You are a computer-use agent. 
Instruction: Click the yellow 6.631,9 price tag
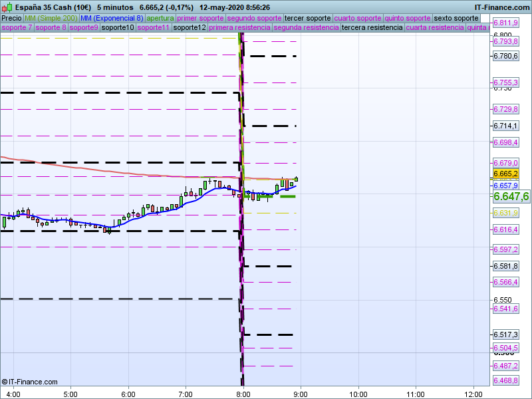[x=506, y=213]
